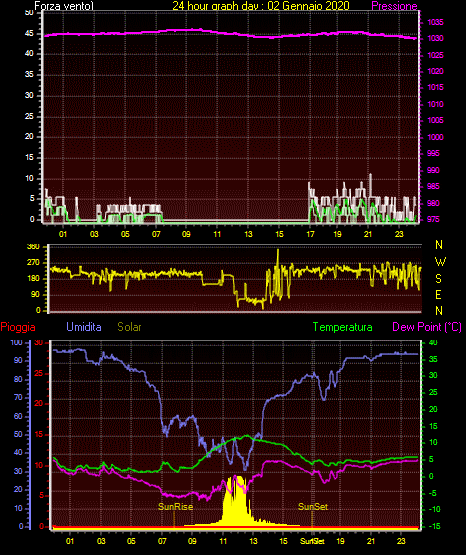Click hour 09 on bottom chart axis
Screen dimensions: 466x555
(x=192, y=541)
